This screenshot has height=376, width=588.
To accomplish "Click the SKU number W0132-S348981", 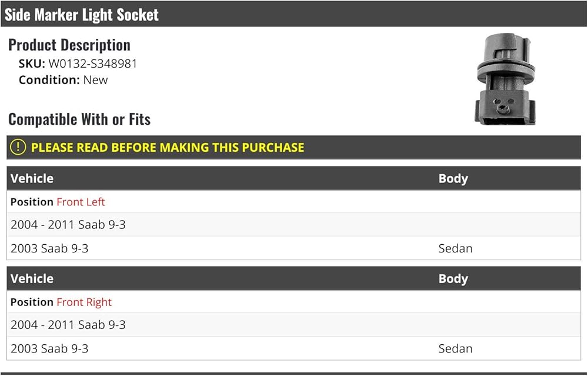I will [x=92, y=64].
